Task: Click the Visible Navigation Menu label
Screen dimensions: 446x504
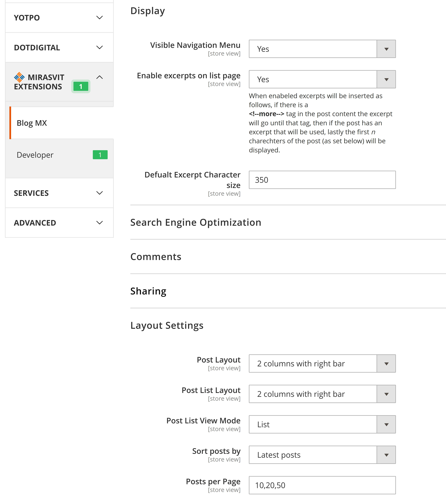Action: (195, 45)
